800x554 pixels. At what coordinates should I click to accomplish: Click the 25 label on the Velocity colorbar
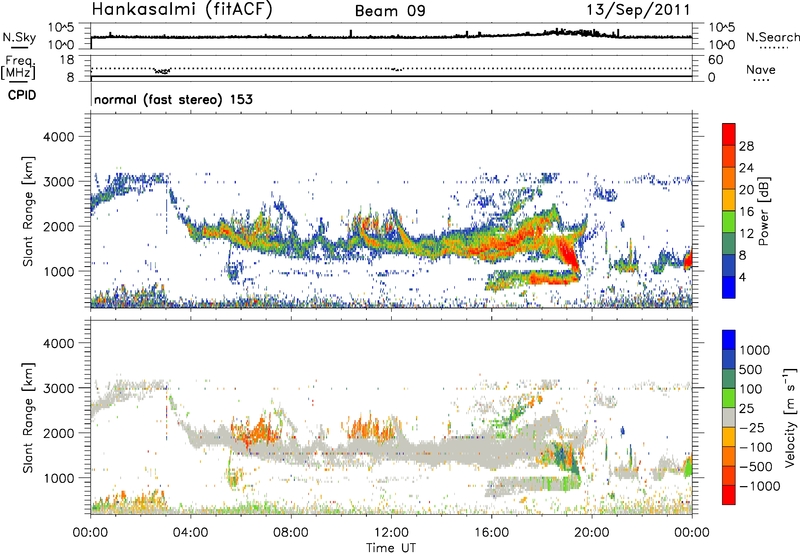click(x=747, y=408)
